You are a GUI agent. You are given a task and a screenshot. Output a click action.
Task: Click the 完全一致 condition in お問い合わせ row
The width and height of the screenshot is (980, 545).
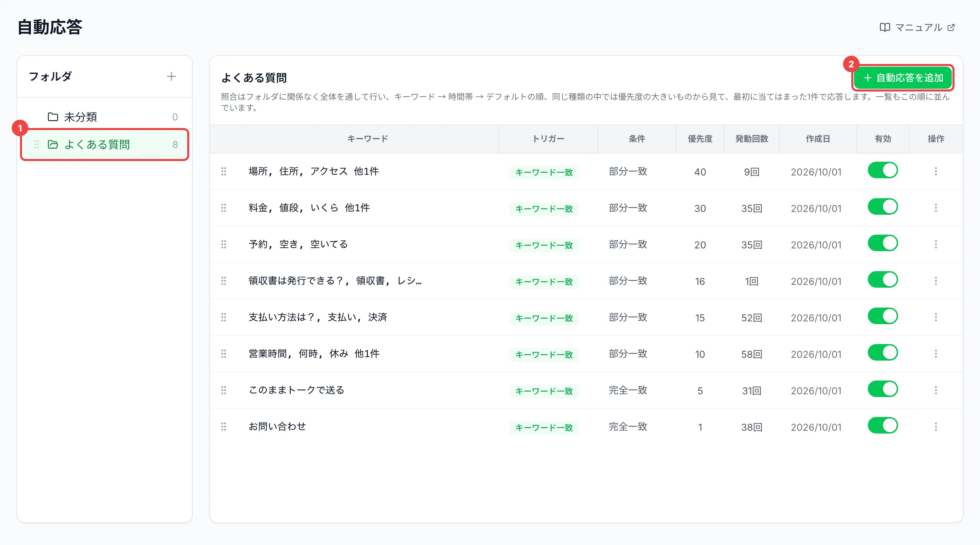pyautogui.click(x=628, y=427)
